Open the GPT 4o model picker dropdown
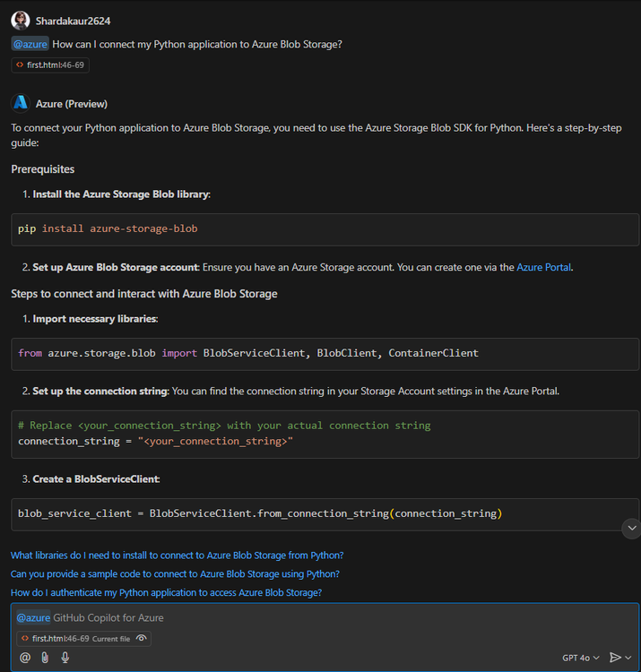Image resolution: width=641 pixels, height=672 pixels. click(x=581, y=658)
